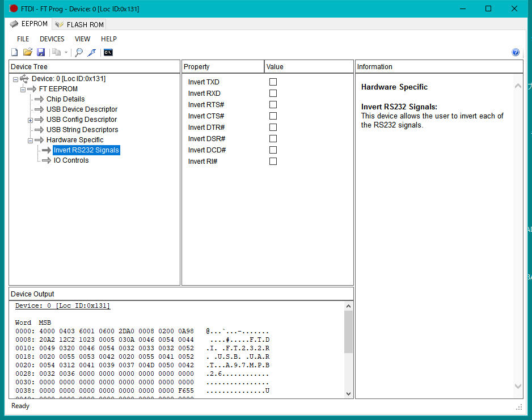
Task: Click the blue help question mark icon
Action: tap(516, 52)
